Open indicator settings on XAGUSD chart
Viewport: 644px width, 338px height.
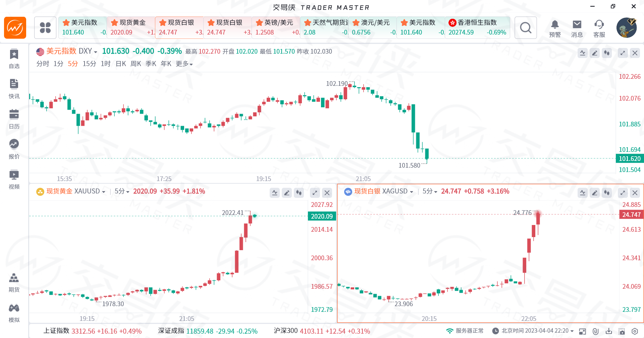pyautogui.click(x=583, y=193)
